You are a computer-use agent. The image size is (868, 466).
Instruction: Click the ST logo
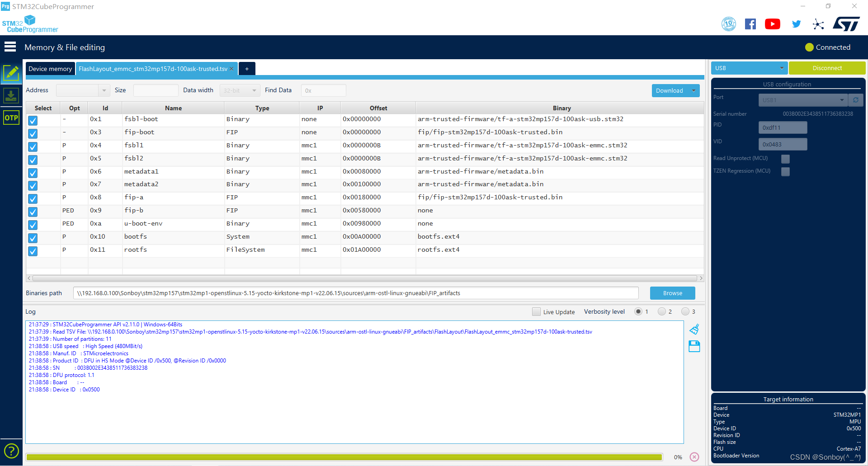coord(846,24)
